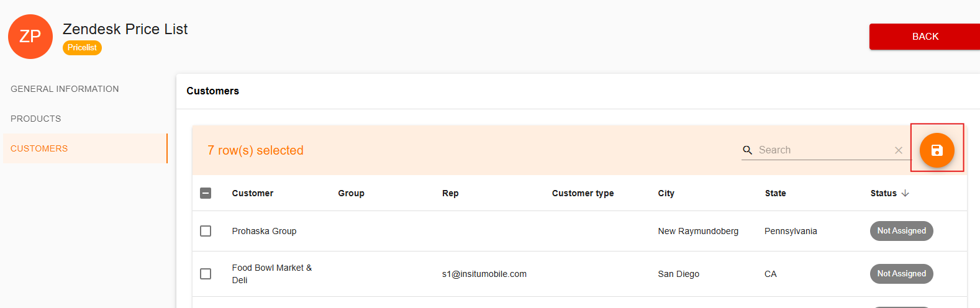
Task: Select the Customers sidebar tab
Action: [85, 148]
